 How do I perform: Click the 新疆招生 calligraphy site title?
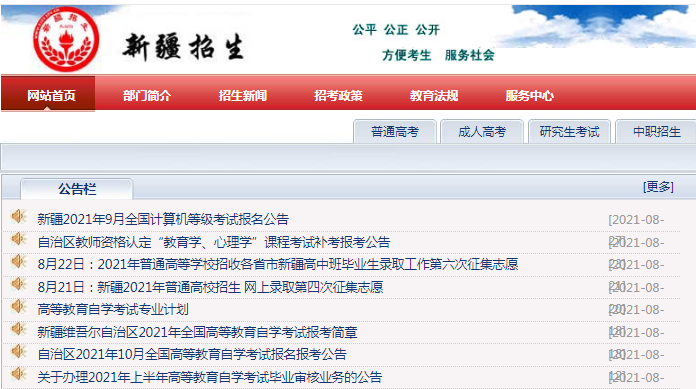click(x=183, y=47)
